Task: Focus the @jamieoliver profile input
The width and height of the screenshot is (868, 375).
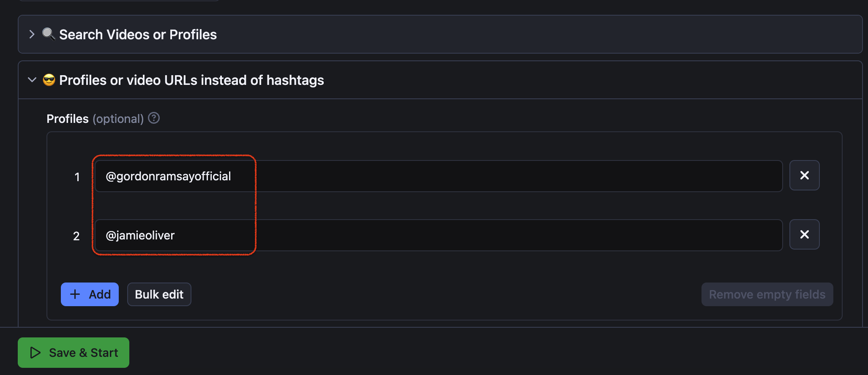Action: (x=438, y=235)
